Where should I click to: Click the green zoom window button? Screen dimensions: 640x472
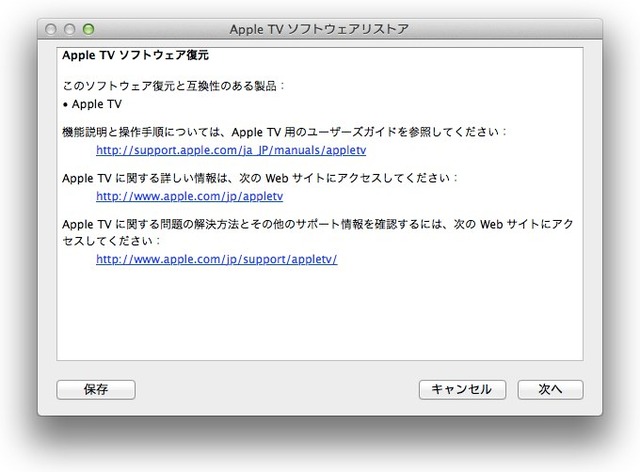coord(88,29)
